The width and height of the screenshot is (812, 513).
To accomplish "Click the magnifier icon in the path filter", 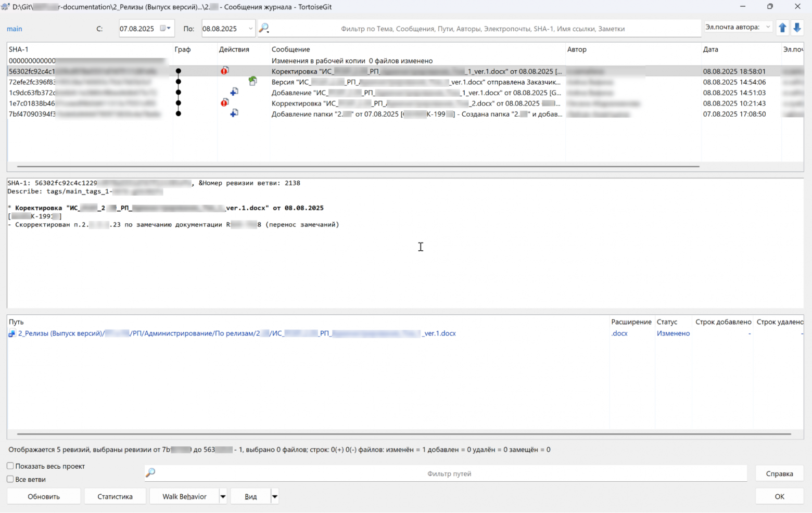I will pyautogui.click(x=151, y=473).
